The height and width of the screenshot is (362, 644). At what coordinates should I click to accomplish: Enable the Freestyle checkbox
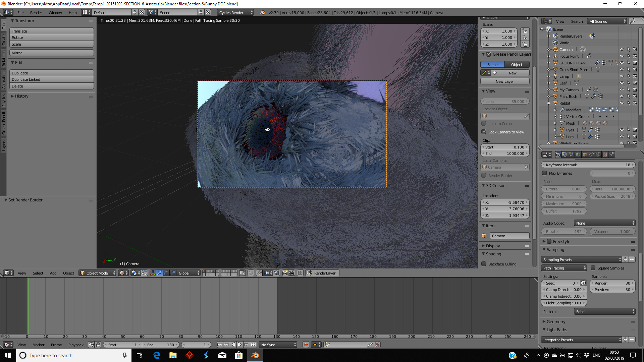point(549,241)
